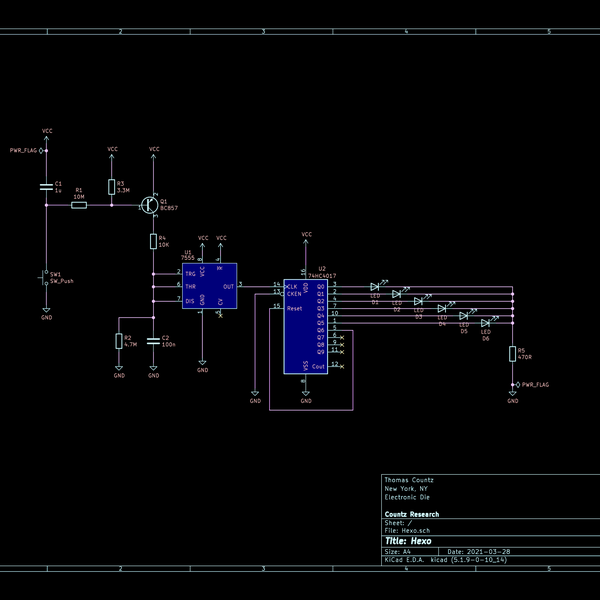Click the no-connect X on U1's CV pin
600x600 pixels.
point(220,316)
